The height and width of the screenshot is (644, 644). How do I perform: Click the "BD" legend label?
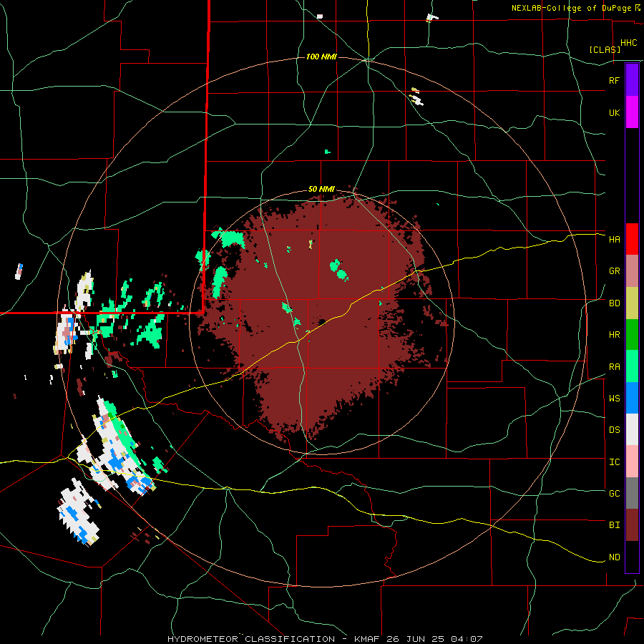(x=614, y=303)
